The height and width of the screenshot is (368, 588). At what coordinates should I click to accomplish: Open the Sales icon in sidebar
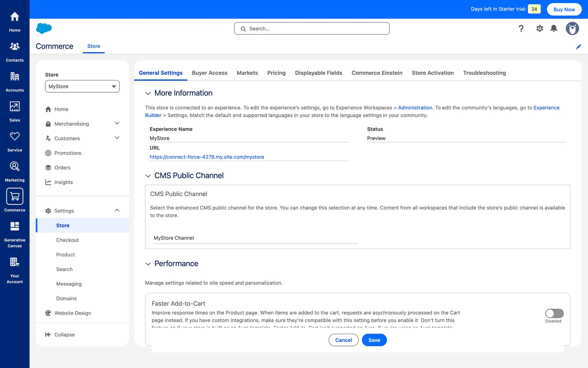click(15, 111)
